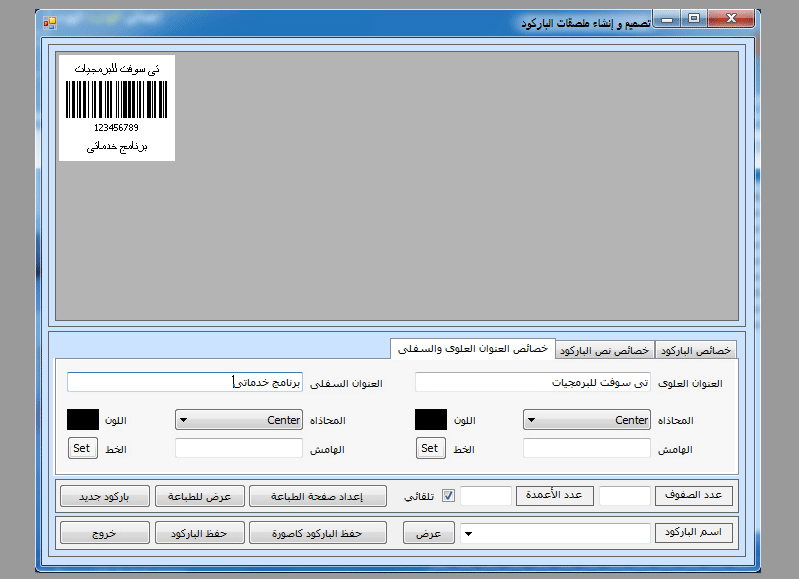Click the lower title الهامش margin field
Viewport: 799px width, 579px height.
[238, 449]
